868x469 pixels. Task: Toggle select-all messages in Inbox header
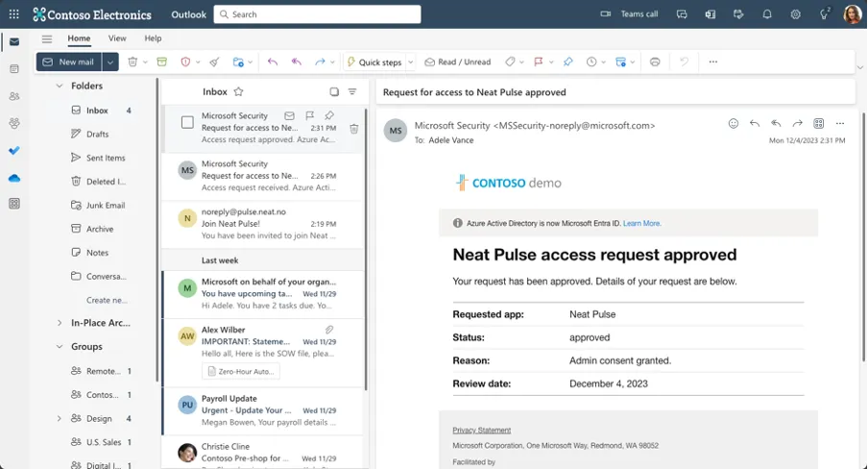pyautogui.click(x=334, y=92)
